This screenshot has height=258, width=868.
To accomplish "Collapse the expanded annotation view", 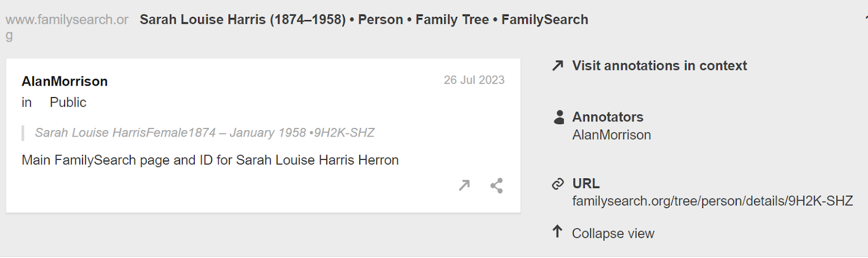I will tap(613, 234).
